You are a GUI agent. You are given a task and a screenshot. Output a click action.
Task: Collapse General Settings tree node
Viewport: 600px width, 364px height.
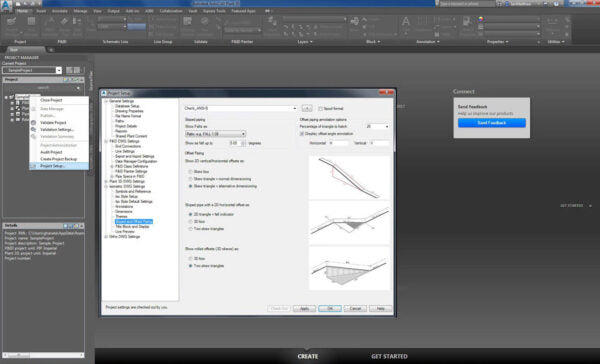(x=106, y=101)
